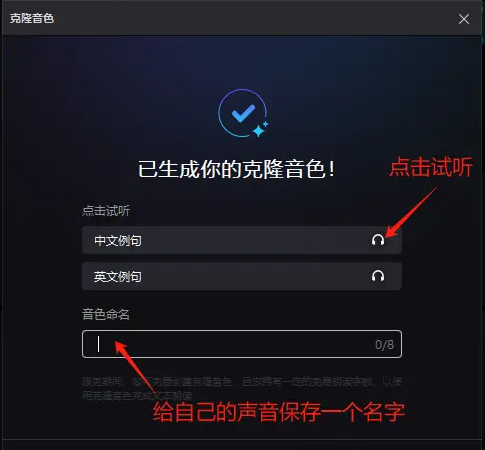Close the 克隆音色 dialog
485x450 pixels.
tap(464, 19)
